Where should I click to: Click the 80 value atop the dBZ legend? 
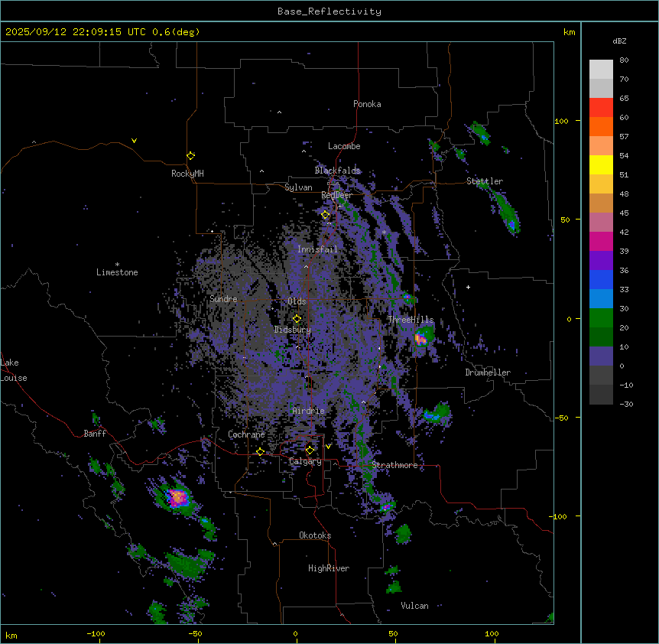pyautogui.click(x=624, y=60)
